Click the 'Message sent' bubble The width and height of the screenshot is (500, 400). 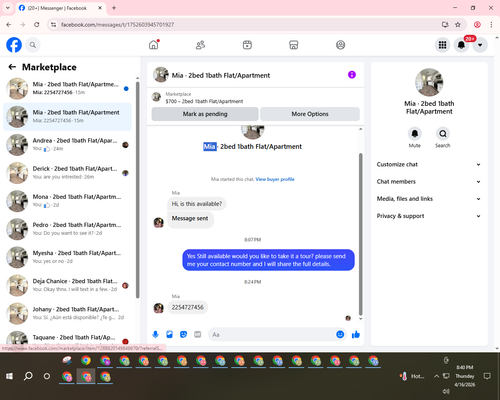tap(190, 219)
